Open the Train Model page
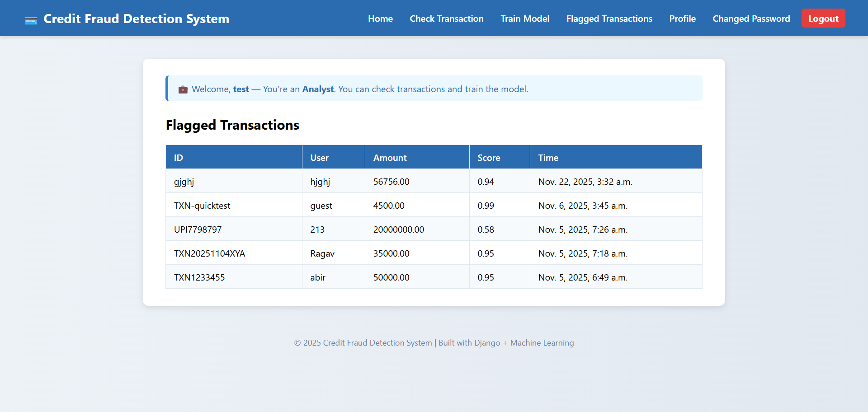This screenshot has width=868, height=412. 525,19
